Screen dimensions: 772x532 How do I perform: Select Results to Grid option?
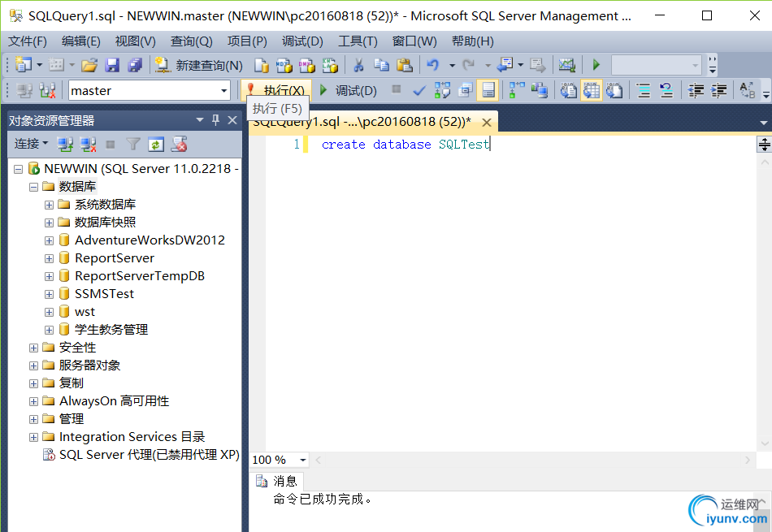tap(592, 90)
